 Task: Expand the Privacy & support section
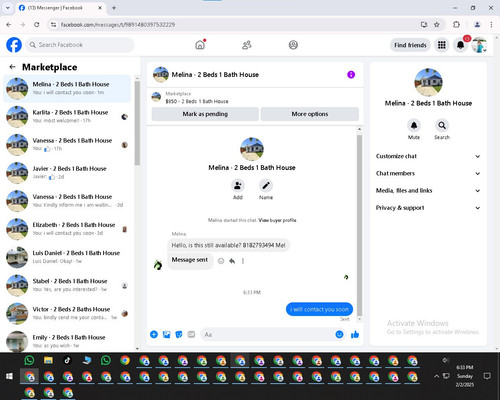pos(428,208)
